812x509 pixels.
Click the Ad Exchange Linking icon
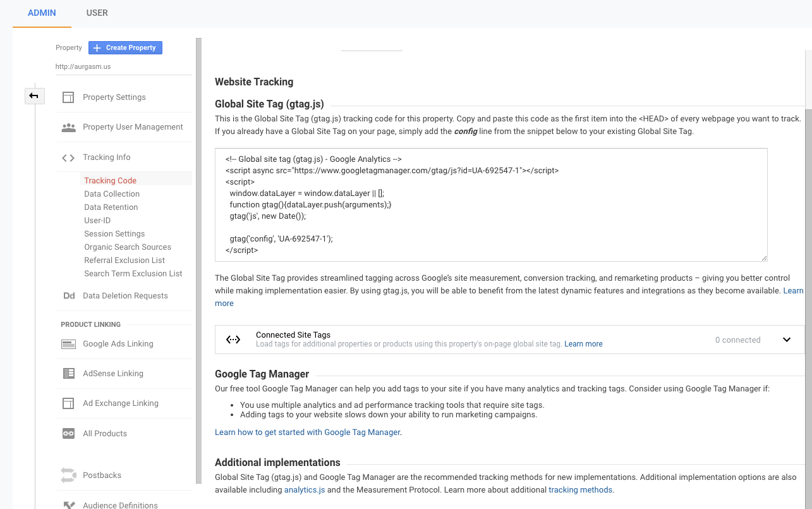(x=68, y=403)
